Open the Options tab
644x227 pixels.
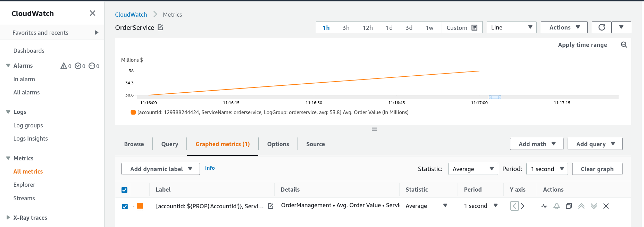[x=278, y=144]
